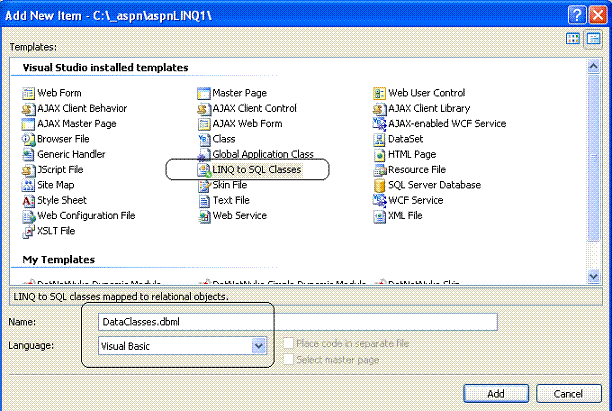Open the dialog Help button
Viewport: 612px width, 411px height.
577,15
